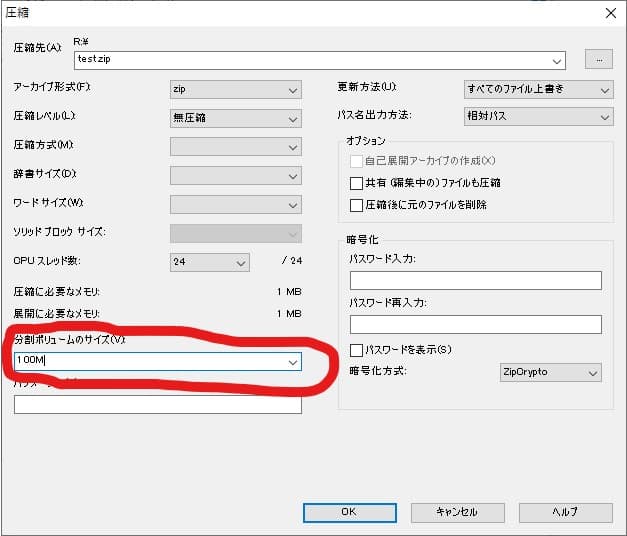627x536 pixels.
Task: Click the 圧縮に必要なメモリ 1 MB value
Action: pos(289,292)
